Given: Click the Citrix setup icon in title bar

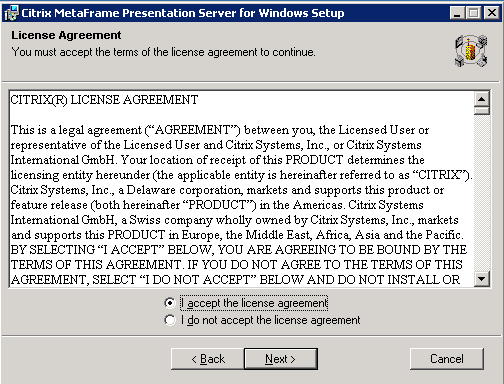Looking at the screenshot, I should tap(12, 13).
